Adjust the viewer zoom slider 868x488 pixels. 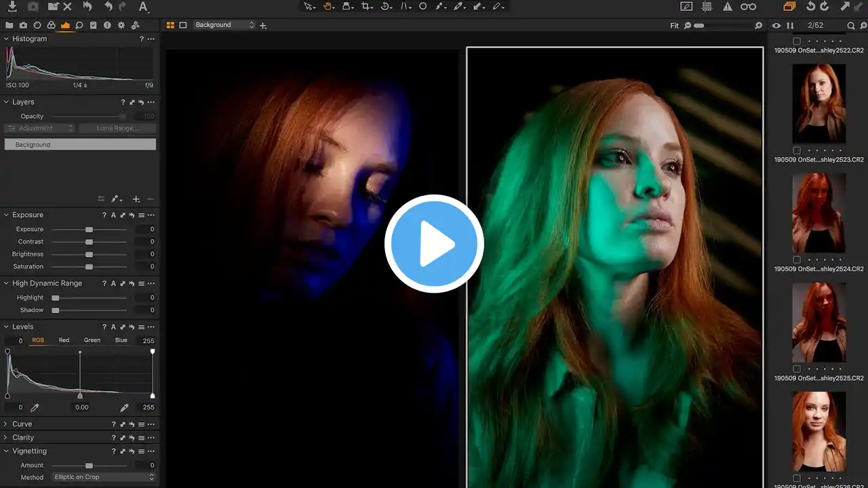(698, 26)
